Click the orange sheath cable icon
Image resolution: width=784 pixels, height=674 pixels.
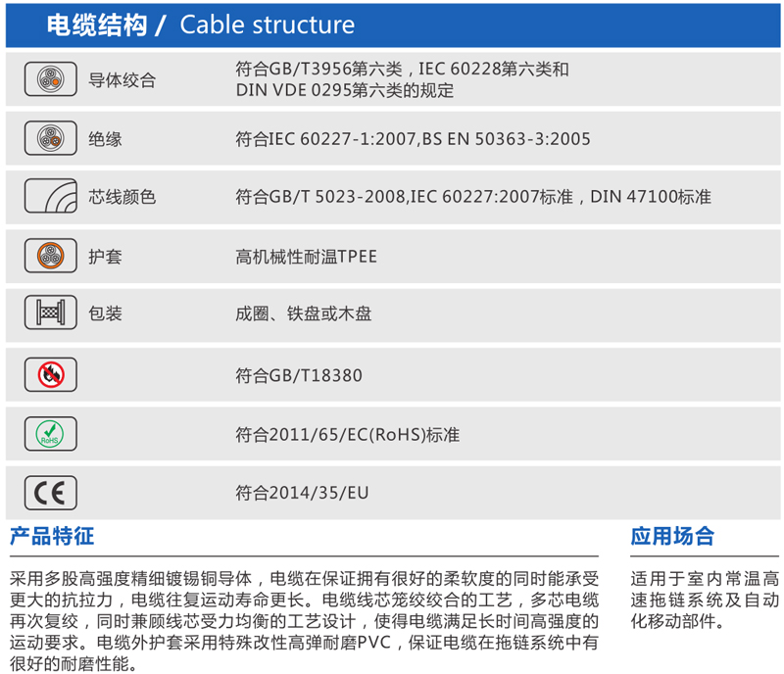pyautogui.click(x=50, y=257)
